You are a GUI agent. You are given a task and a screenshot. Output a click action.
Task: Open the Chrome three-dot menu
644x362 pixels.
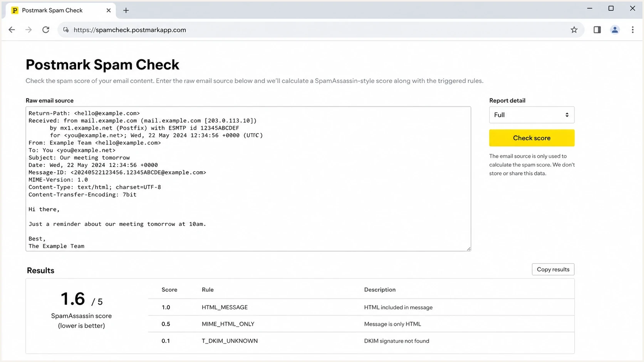coord(632,30)
